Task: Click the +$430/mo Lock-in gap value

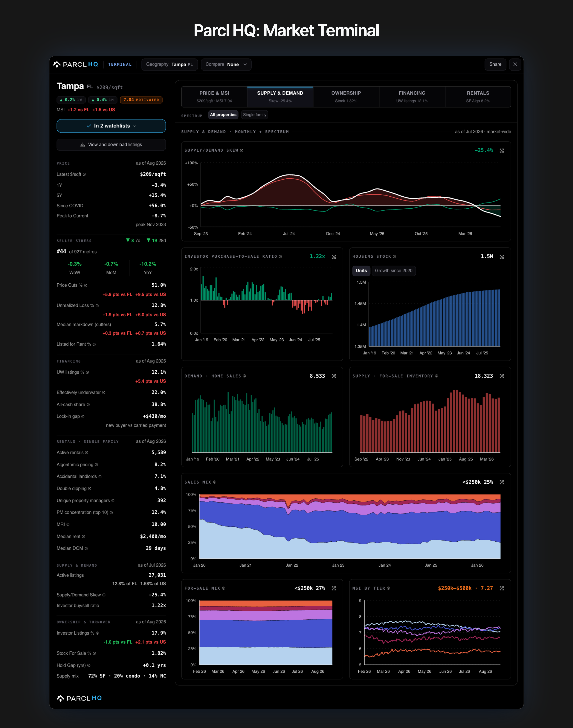Action: [x=154, y=416]
